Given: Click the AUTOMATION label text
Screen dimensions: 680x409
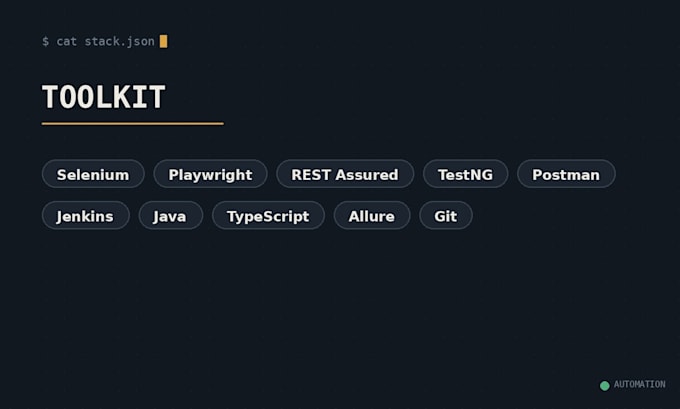Looking at the screenshot, I should 639,385.
